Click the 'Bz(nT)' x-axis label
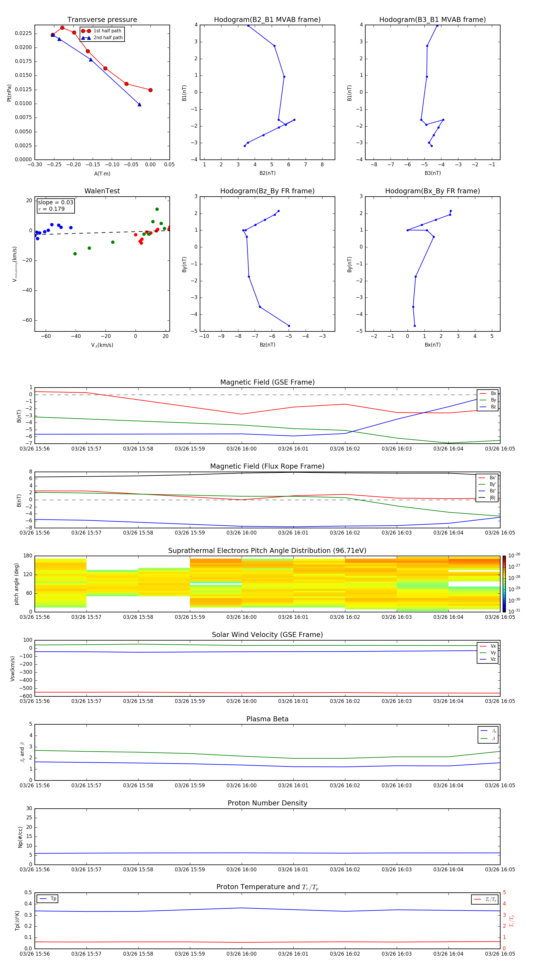 (x=267, y=345)
